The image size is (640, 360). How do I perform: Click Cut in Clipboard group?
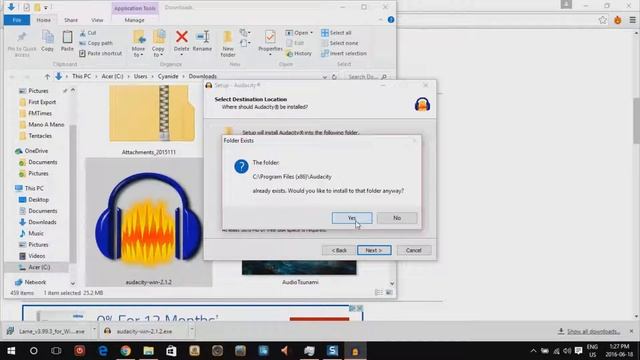pos(88,33)
